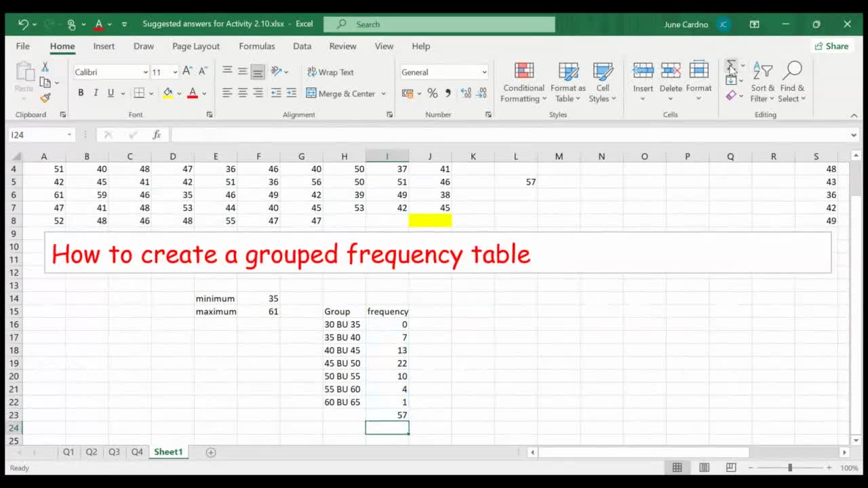The height and width of the screenshot is (488, 868).
Task: Open Conditional Formatting in Styles group
Action: click(523, 83)
